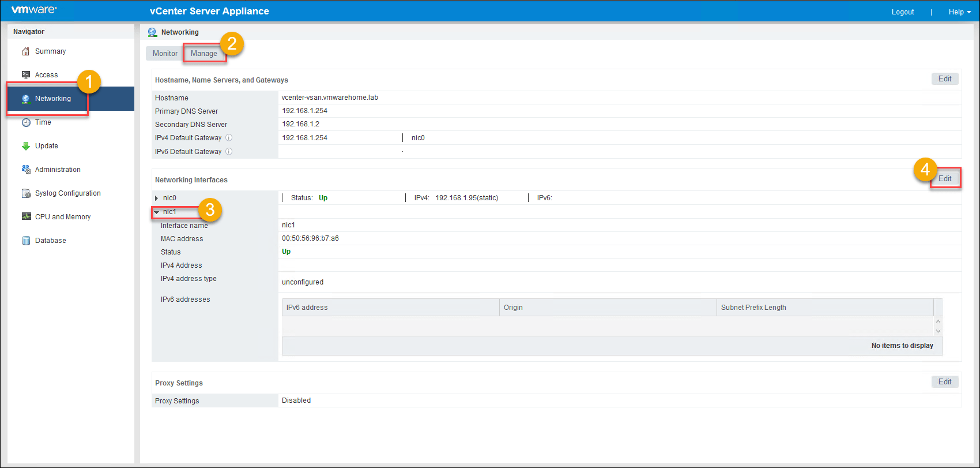Switch to the Monitor tab
The image size is (980, 468).
(165, 54)
